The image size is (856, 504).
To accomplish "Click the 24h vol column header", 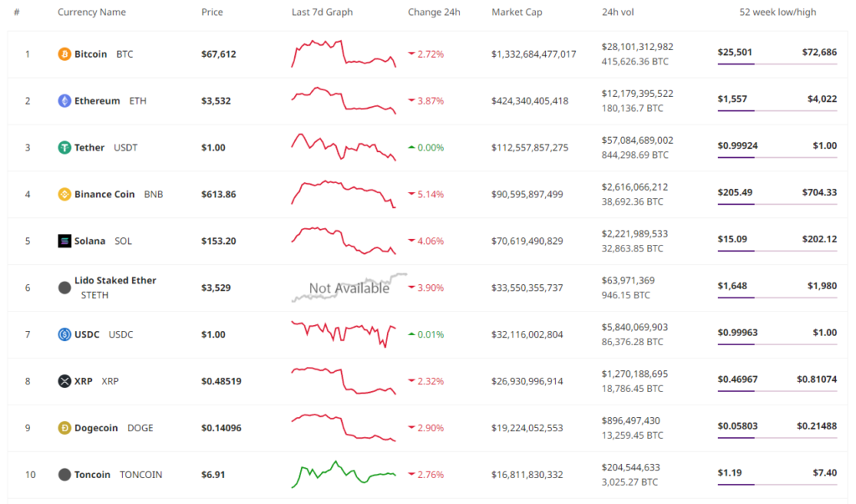I will [618, 12].
